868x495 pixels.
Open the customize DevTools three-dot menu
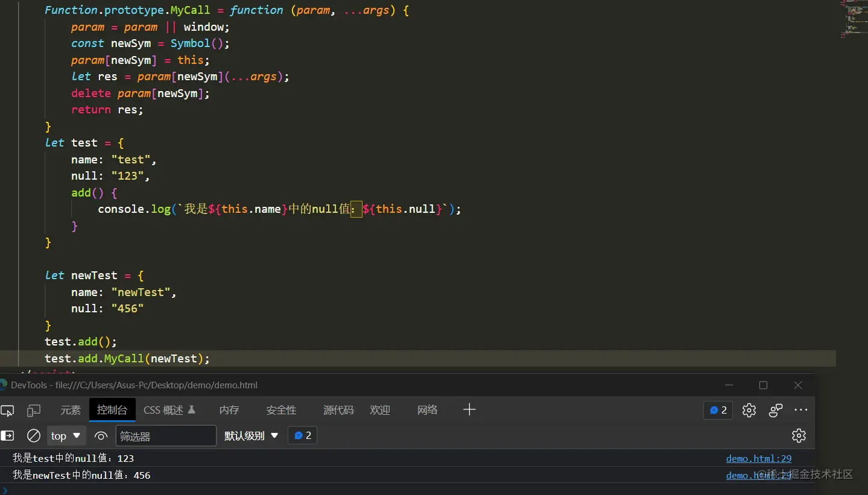point(800,410)
